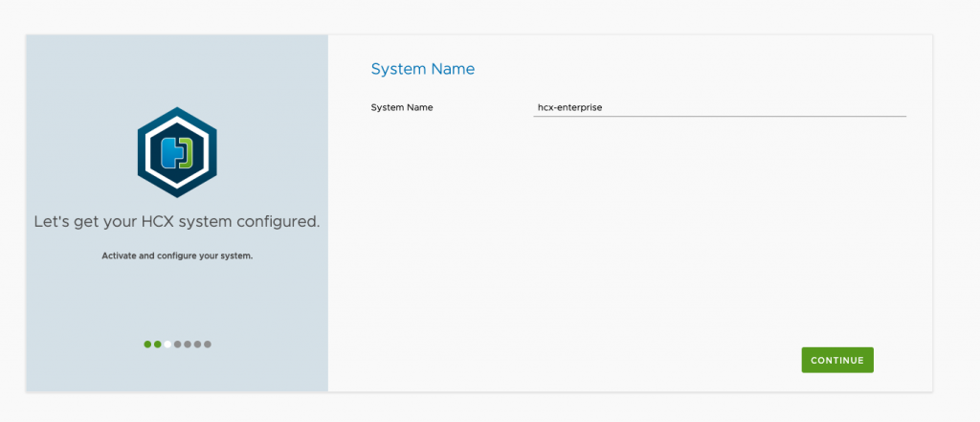Click the white current-step progress dot

click(x=167, y=344)
